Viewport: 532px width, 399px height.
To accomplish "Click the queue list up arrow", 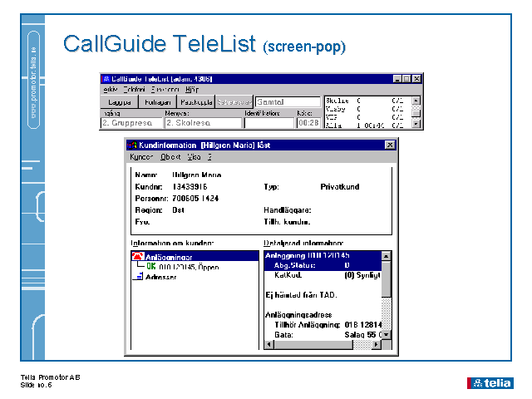I will pyautogui.click(x=416, y=101).
